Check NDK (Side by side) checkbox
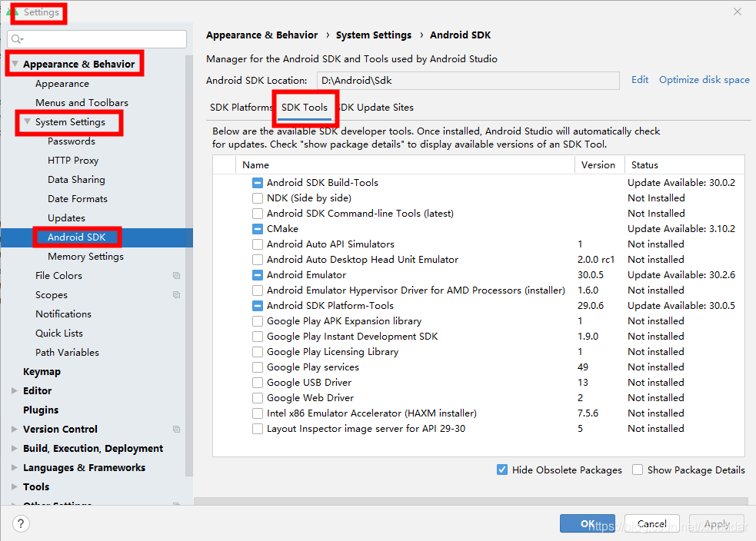Screen dimensions: 756x541 [x=258, y=198]
